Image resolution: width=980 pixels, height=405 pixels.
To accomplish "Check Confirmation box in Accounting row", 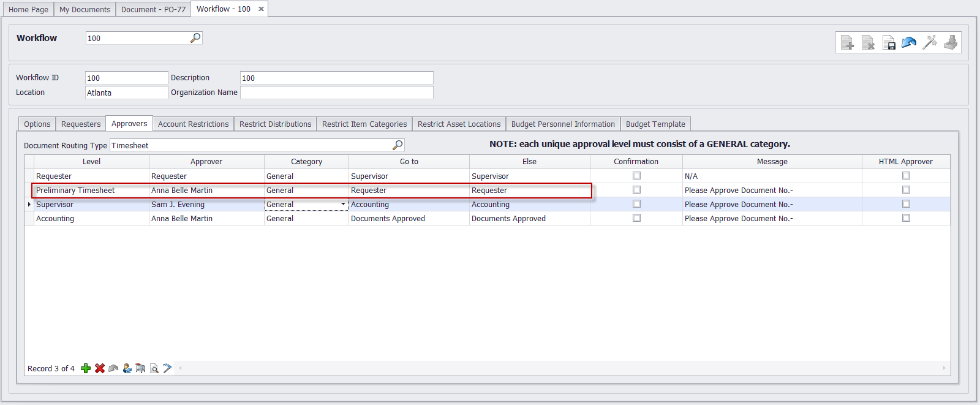I will point(636,218).
